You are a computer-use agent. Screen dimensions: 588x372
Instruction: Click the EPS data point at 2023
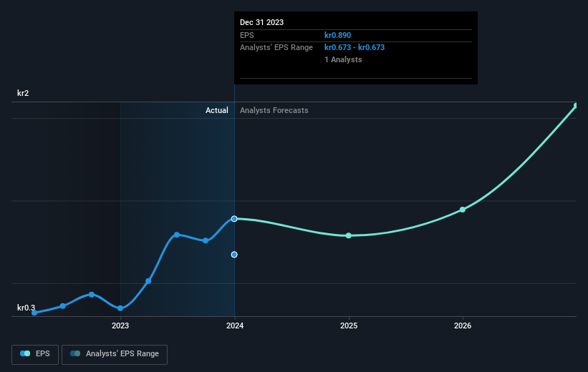pos(120,308)
